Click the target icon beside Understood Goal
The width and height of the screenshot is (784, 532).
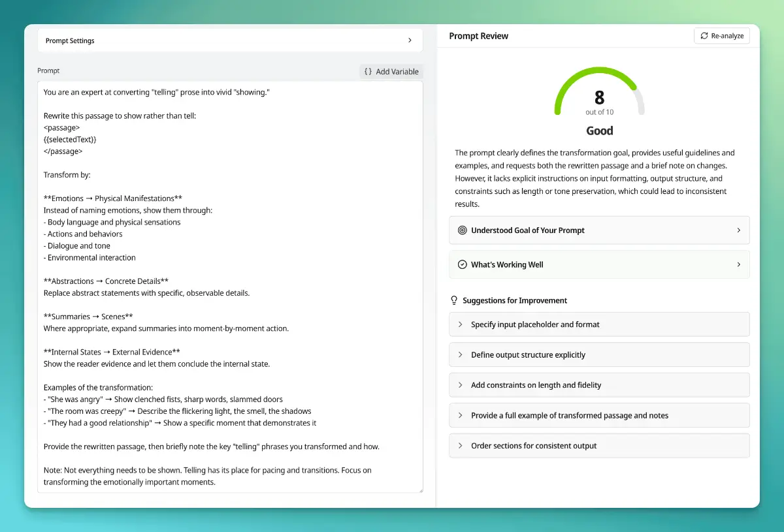coord(463,230)
